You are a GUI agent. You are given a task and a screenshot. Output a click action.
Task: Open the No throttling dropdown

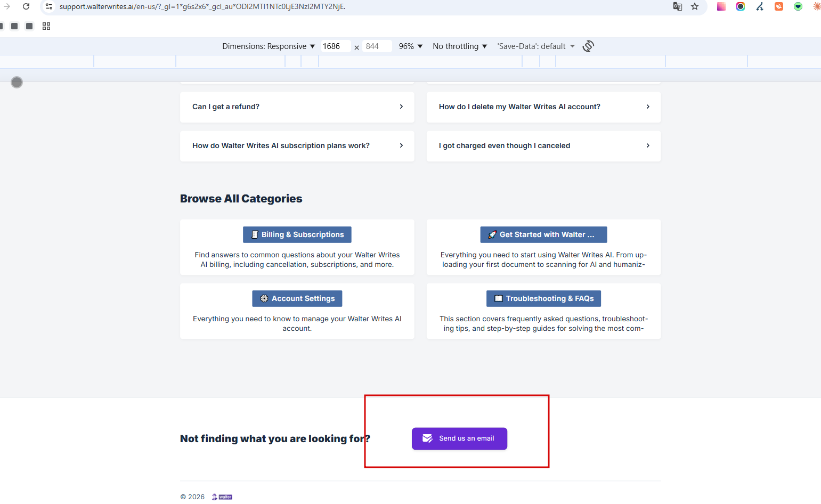point(460,46)
